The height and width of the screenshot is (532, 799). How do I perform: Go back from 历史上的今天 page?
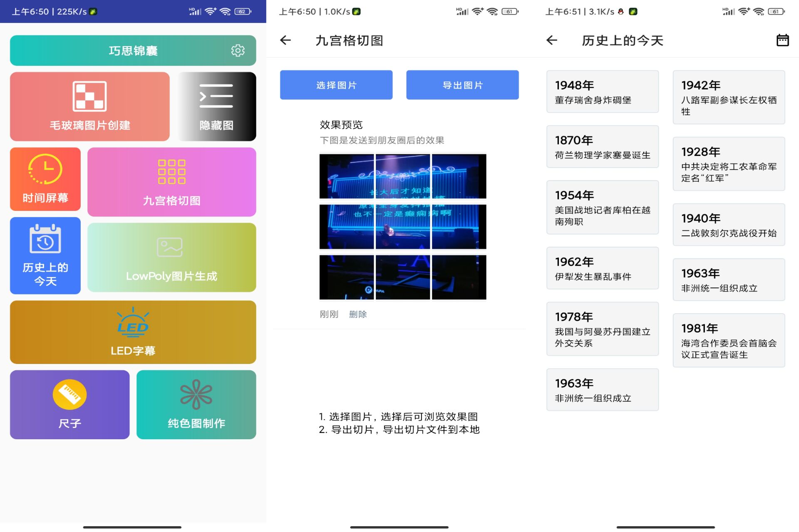coord(552,40)
